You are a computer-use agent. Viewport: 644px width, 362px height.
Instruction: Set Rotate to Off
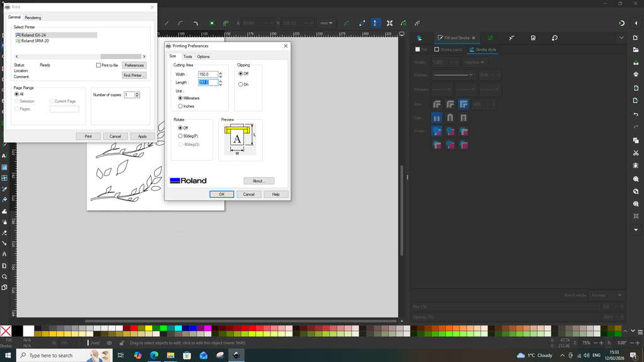[180, 128]
